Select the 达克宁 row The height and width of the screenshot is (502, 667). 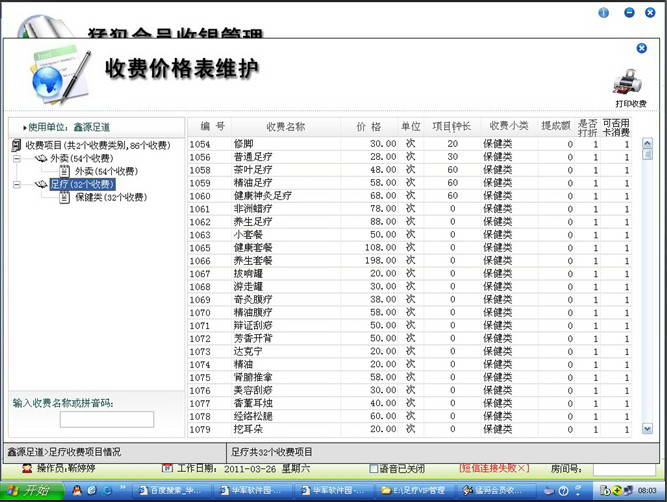pyautogui.click(x=410, y=351)
